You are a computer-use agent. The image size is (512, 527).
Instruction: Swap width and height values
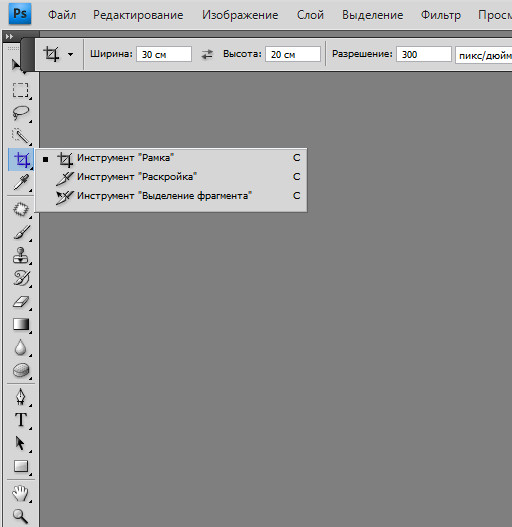(207, 54)
